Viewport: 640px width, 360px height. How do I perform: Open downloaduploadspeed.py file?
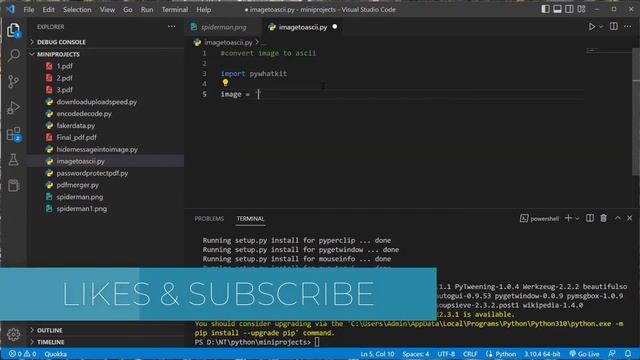106,102
